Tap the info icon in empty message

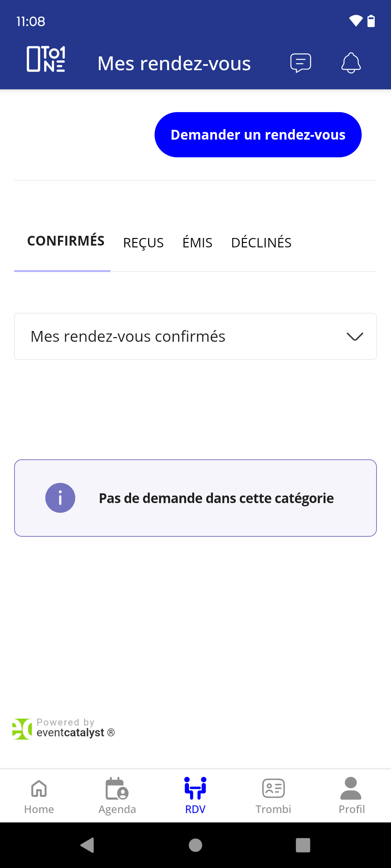pyautogui.click(x=60, y=498)
